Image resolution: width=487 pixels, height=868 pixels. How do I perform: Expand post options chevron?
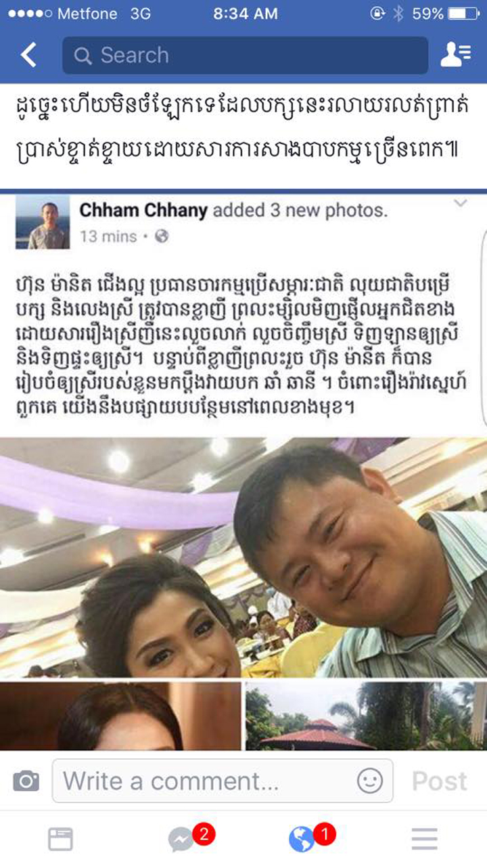pyautogui.click(x=460, y=204)
